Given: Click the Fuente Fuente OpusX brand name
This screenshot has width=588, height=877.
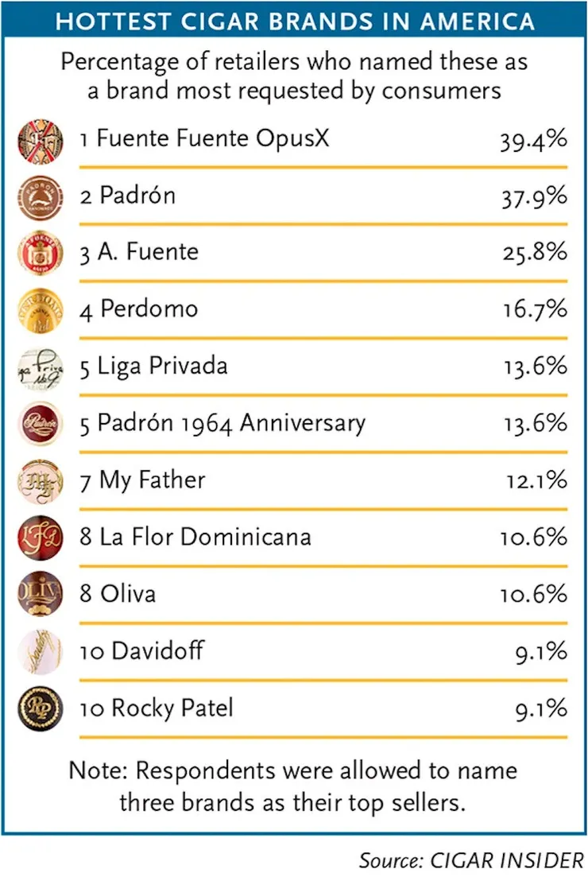Looking at the screenshot, I should pos(204,139).
